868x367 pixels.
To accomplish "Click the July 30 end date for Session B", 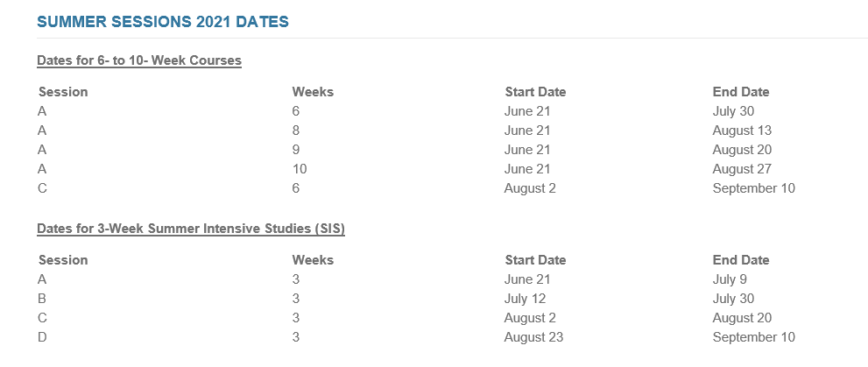I will click(x=733, y=299).
